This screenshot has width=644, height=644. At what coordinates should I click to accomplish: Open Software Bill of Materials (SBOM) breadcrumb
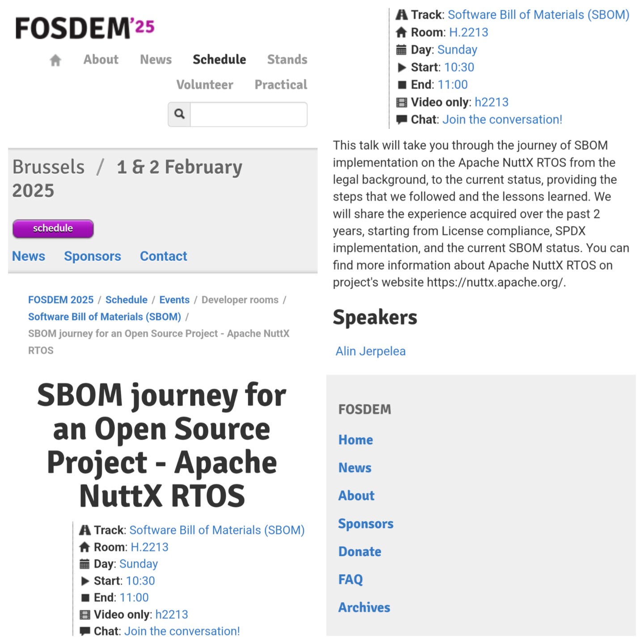105,317
